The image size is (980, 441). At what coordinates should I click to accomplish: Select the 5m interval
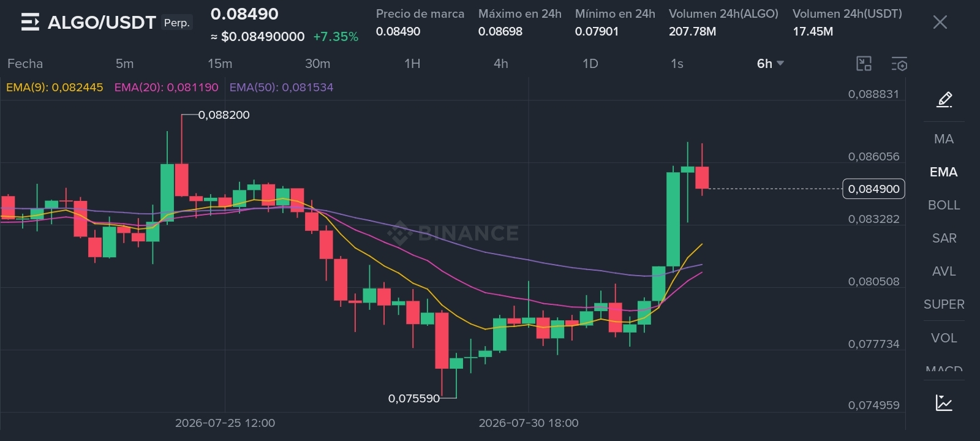coord(124,64)
